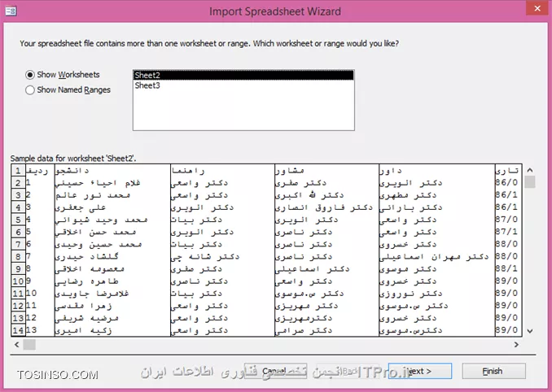The image size is (552, 392).
Task: Click column header cell 'مشاور'
Action: [326, 171]
